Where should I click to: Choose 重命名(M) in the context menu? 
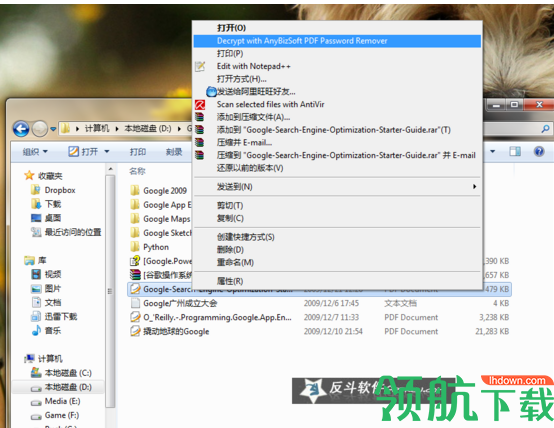pyautogui.click(x=337, y=262)
